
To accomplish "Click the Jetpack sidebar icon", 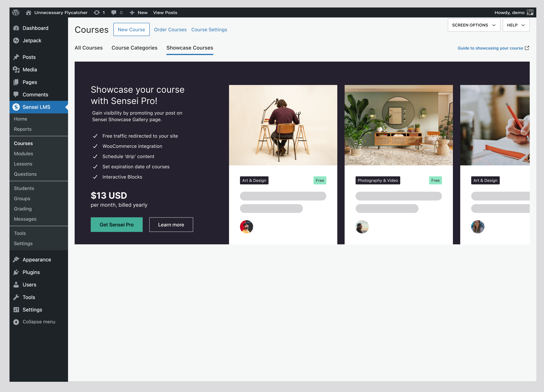I will 16,41.
